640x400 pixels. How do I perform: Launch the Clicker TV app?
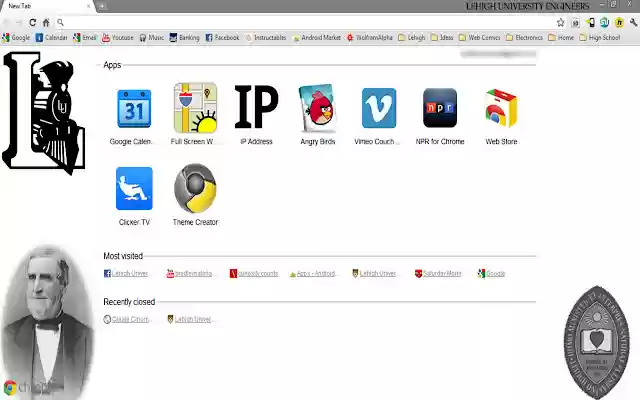[x=134, y=196]
